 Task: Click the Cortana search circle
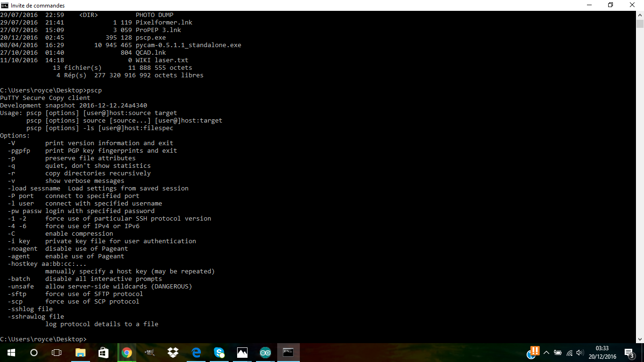[34, 353]
